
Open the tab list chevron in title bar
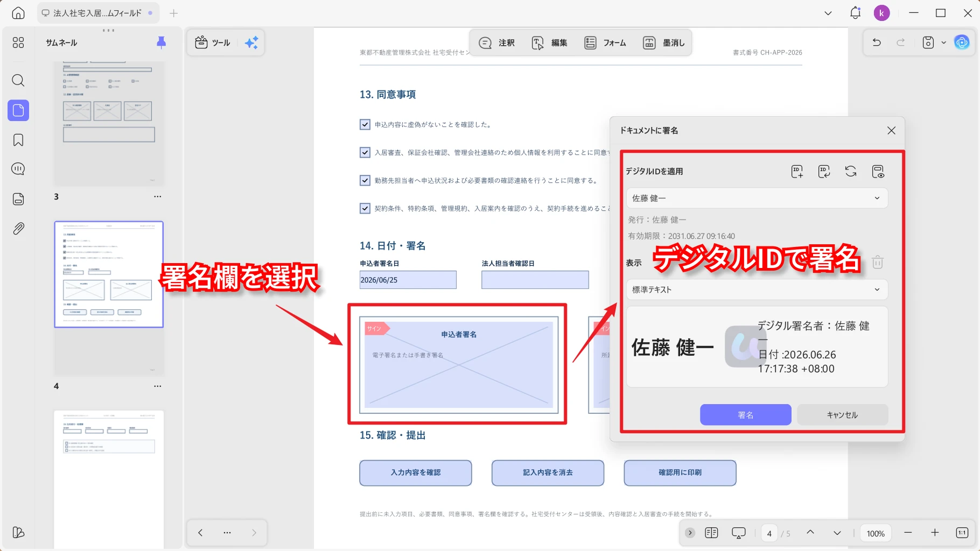(x=828, y=13)
